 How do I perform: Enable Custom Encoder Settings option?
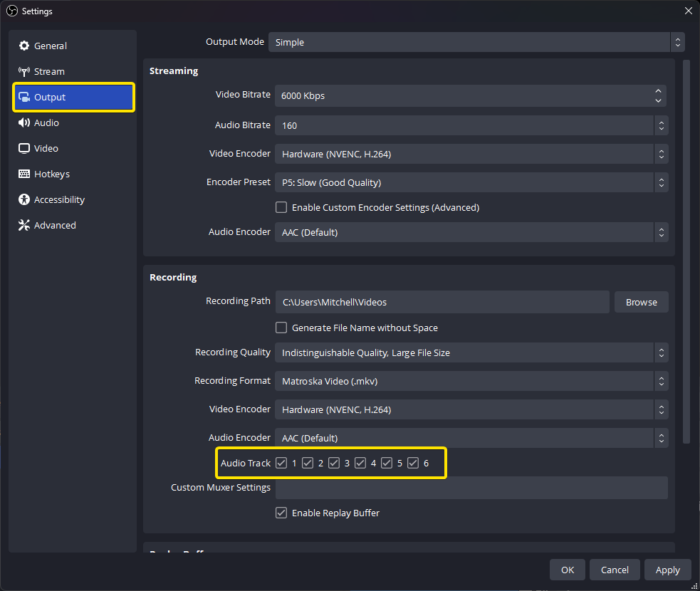[281, 207]
